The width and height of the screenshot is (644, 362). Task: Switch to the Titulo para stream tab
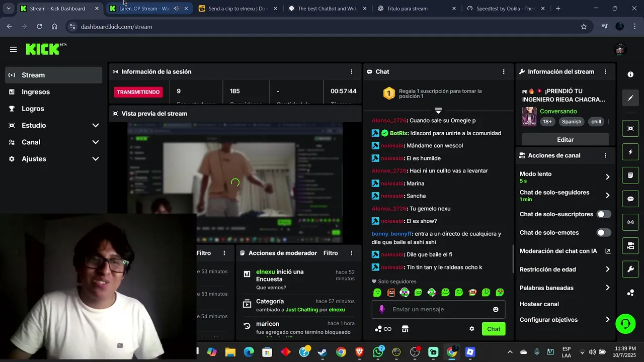pyautogui.click(x=417, y=9)
